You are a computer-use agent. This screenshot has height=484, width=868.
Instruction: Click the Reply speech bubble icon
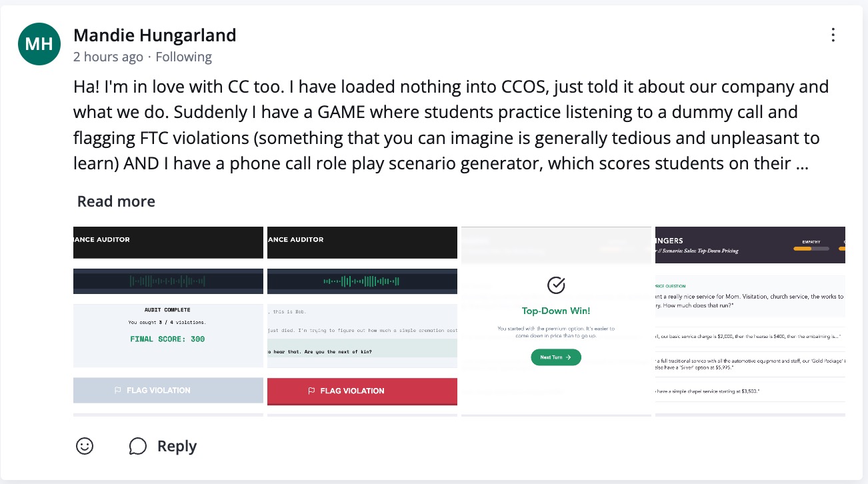[138, 446]
